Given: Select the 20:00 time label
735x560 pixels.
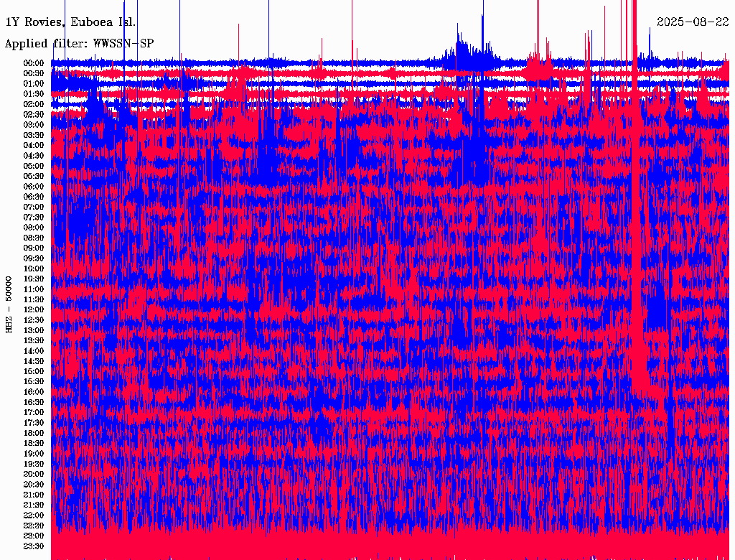Looking at the screenshot, I should pyautogui.click(x=34, y=474).
